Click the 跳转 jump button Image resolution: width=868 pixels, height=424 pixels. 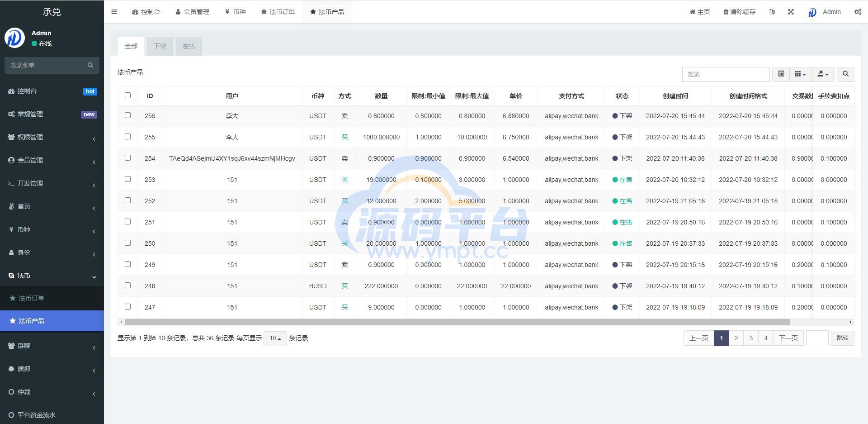(843, 338)
